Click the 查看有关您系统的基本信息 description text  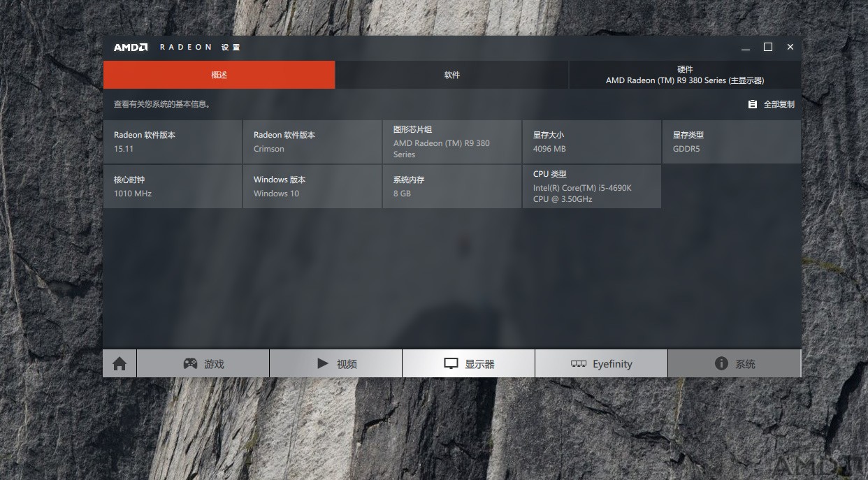pos(163,104)
